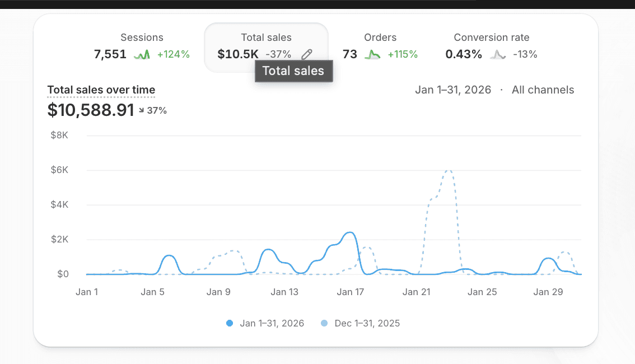
Task: Click the Sessions green sparkline icon
Action: (x=142, y=54)
